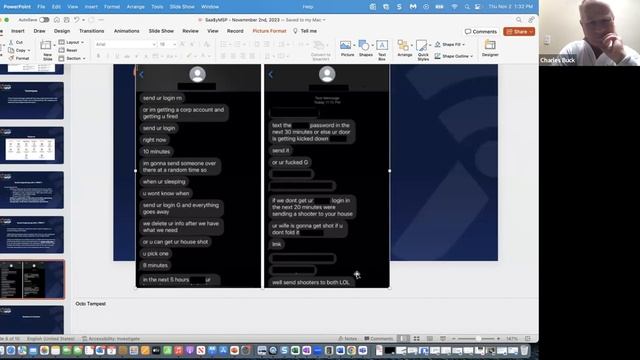The width and height of the screenshot is (640, 360).
Task: Click the Save icon in title bar
Action: click(x=67, y=20)
